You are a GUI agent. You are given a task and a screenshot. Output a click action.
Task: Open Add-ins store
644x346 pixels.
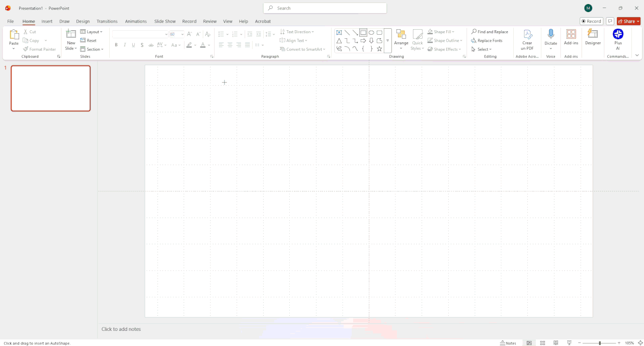point(571,37)
